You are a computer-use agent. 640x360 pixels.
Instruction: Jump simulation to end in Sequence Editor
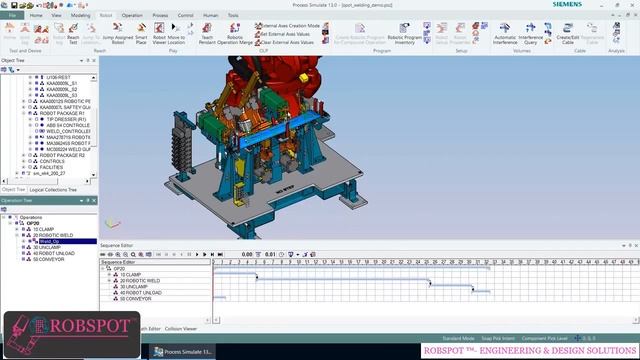tap(220, 254)
